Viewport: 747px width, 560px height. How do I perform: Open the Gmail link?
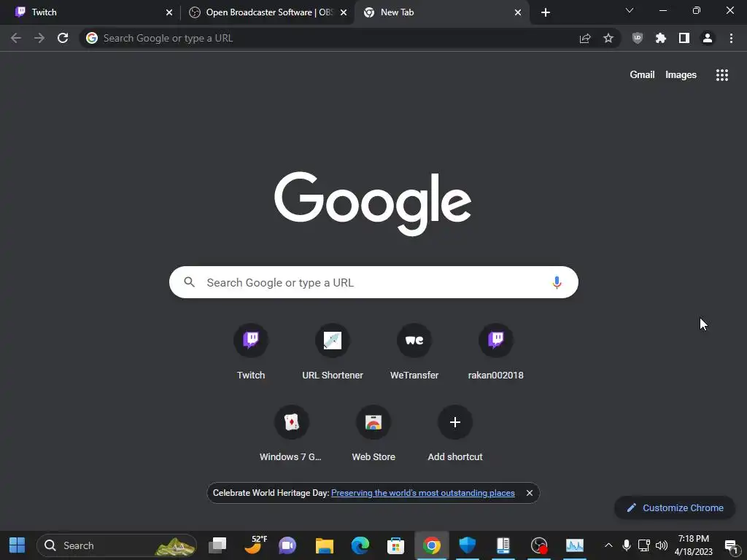point(642,75)
